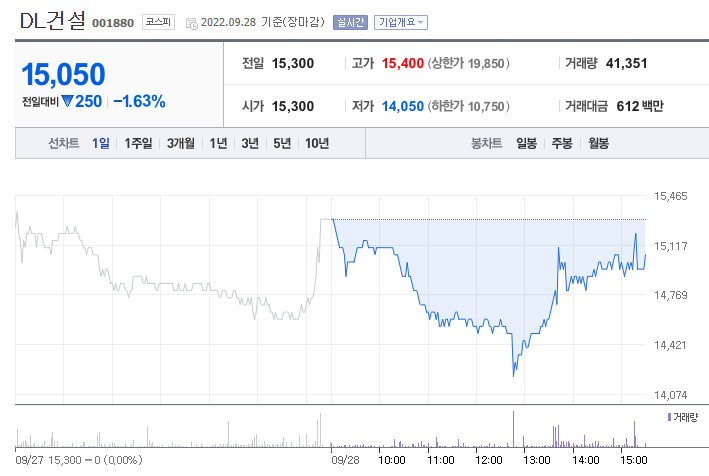The width and height of the screenshot is (709, 476).
Task: Show the 3년 chart range
Action: 250,143
